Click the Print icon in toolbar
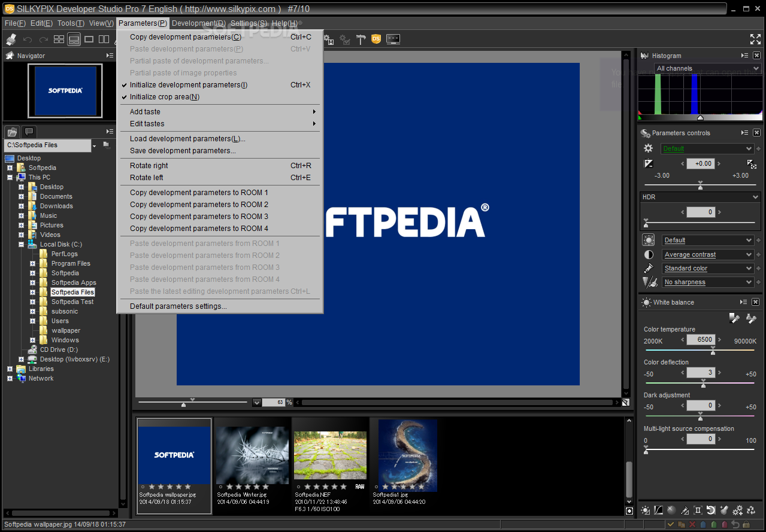Screen dimensions: 766x532 [11, 39]
